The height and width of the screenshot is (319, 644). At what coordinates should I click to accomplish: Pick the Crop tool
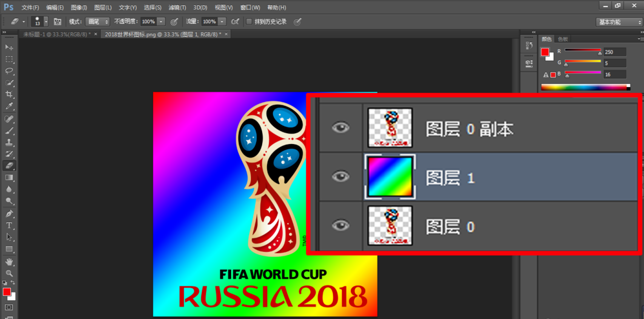(x=9, y=94)
